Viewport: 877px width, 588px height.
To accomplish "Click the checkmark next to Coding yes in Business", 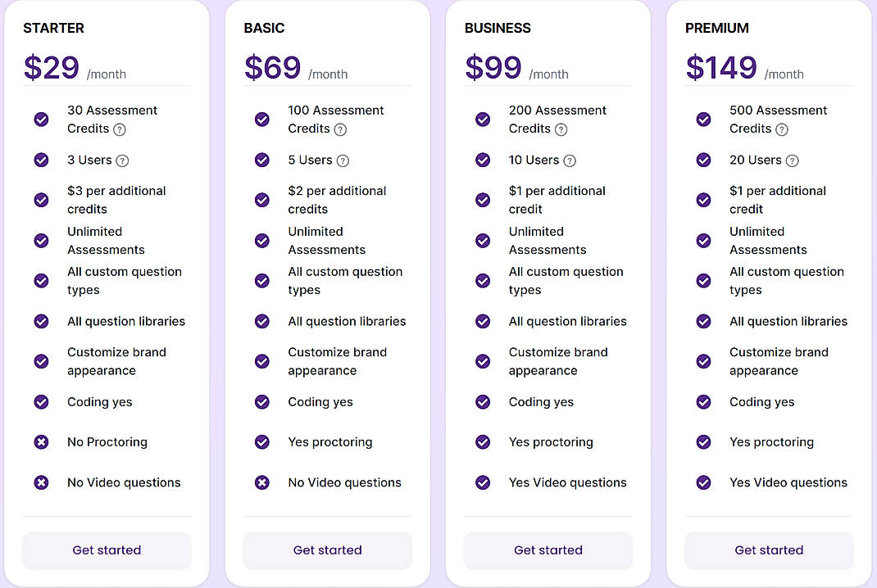I will (483, 402).
